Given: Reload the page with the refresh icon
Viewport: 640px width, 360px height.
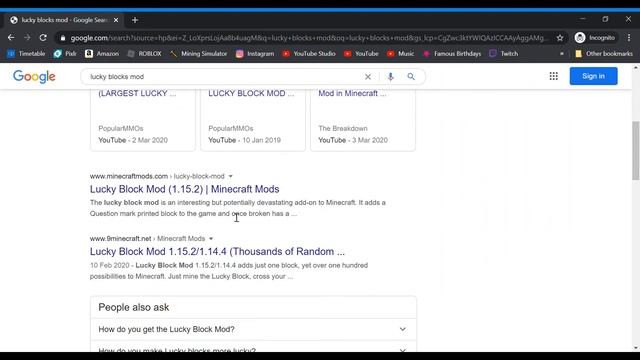Looking at the screenshot, I should click(x=43, y=38).
